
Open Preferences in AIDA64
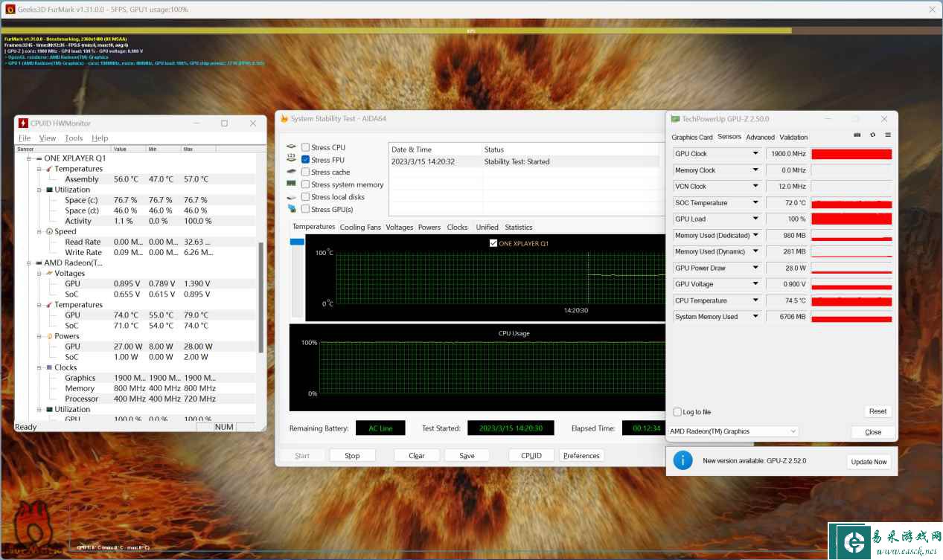coord(581,456)
